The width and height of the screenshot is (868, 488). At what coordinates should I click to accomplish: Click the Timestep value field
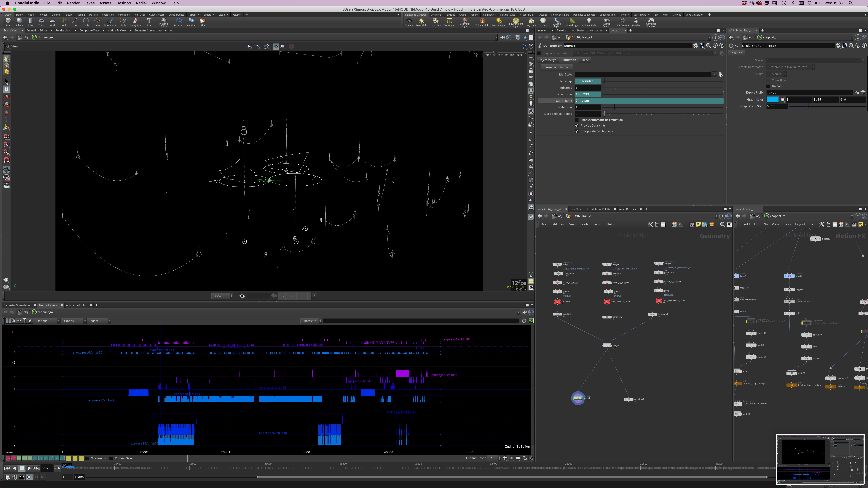588,81
